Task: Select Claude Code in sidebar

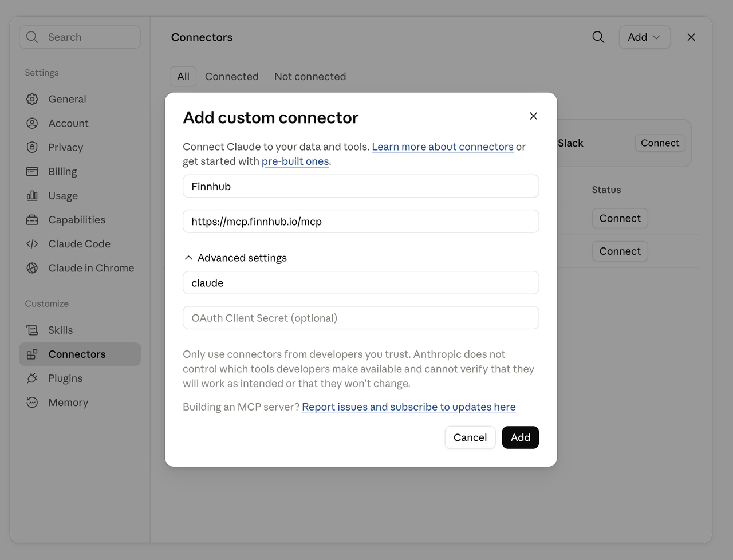Action: point(80,243)
